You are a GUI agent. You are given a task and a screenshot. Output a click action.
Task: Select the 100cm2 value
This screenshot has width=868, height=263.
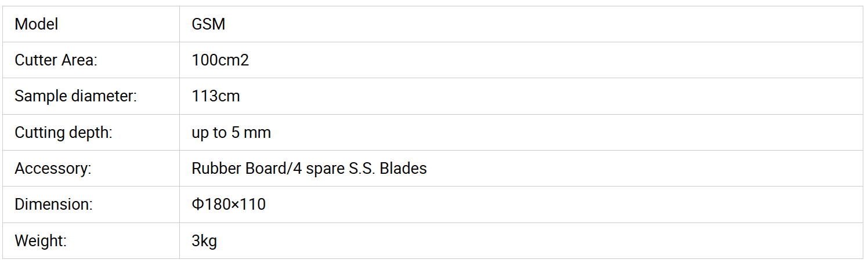point(220,60)
